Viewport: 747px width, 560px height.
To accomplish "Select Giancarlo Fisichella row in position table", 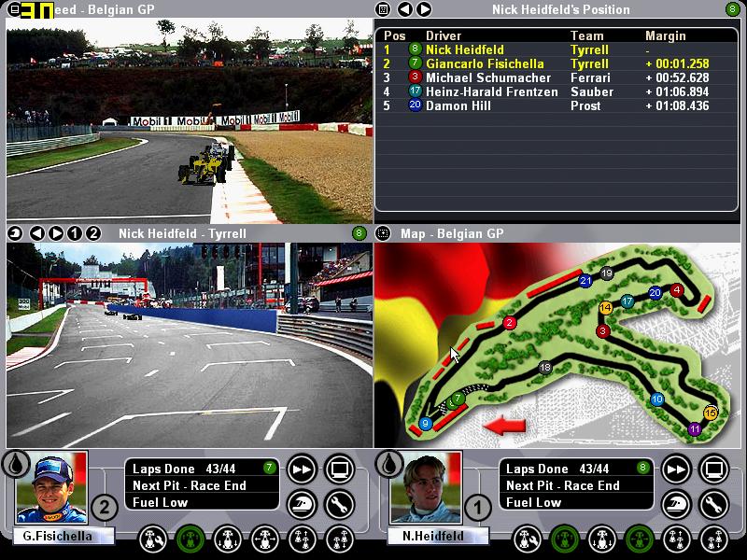I will (556, 63).
